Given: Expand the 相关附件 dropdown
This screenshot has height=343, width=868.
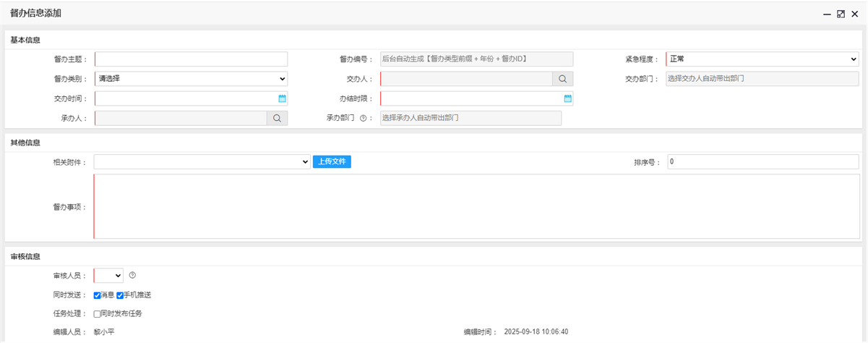Looking at the screenshot, I should (202, 162).
